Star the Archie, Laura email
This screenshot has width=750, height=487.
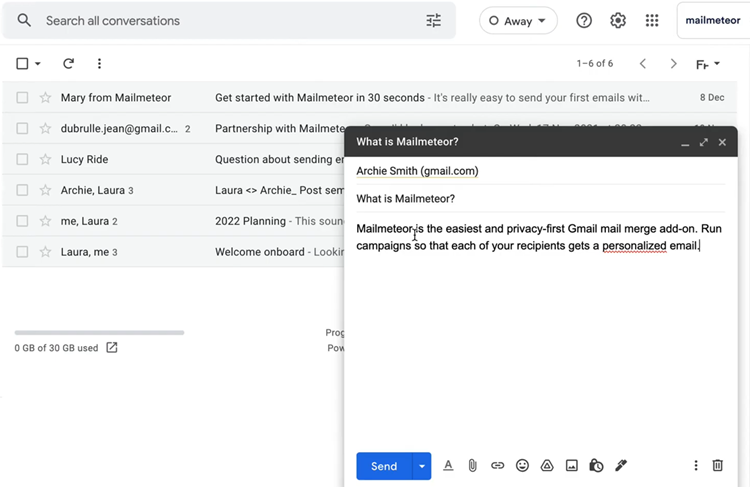[45, 190]
